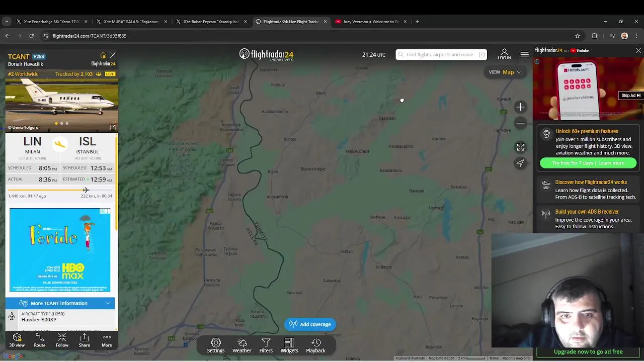Screen dimensions: 644x362
Task: Click Try free for 7 days button
Action: pyautogui.click(x=588, y=163)
